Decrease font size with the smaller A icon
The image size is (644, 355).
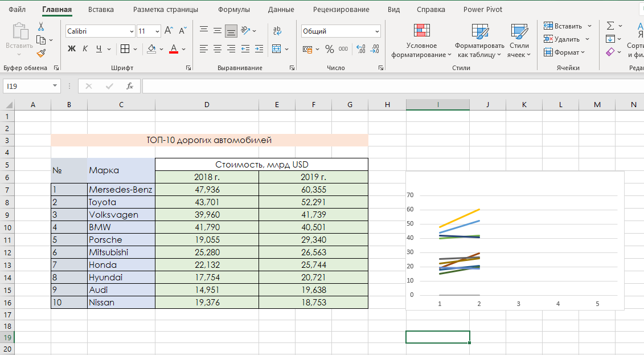182,30
